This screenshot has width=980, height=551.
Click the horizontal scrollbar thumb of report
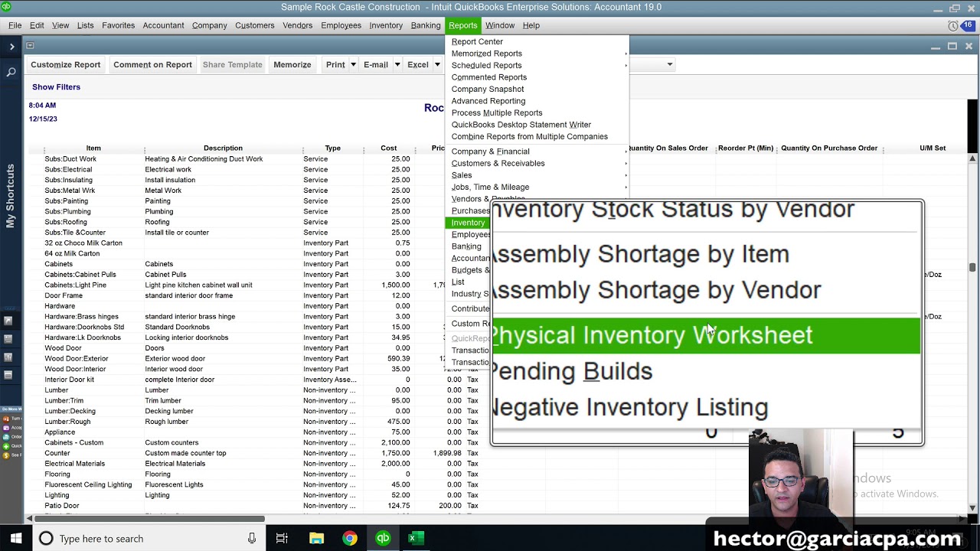coord(149,519)
